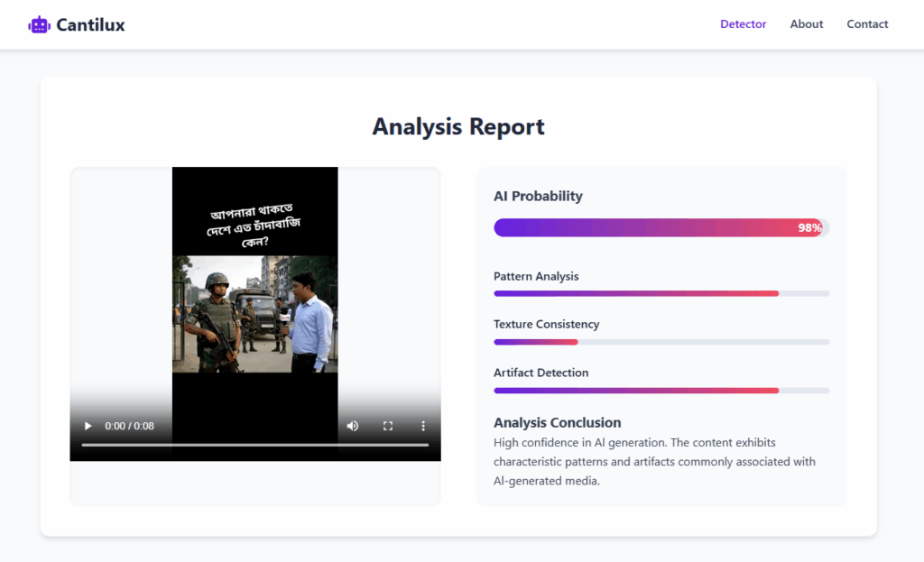Open video more options menu

pyautogui.click(x=423, y=426)
